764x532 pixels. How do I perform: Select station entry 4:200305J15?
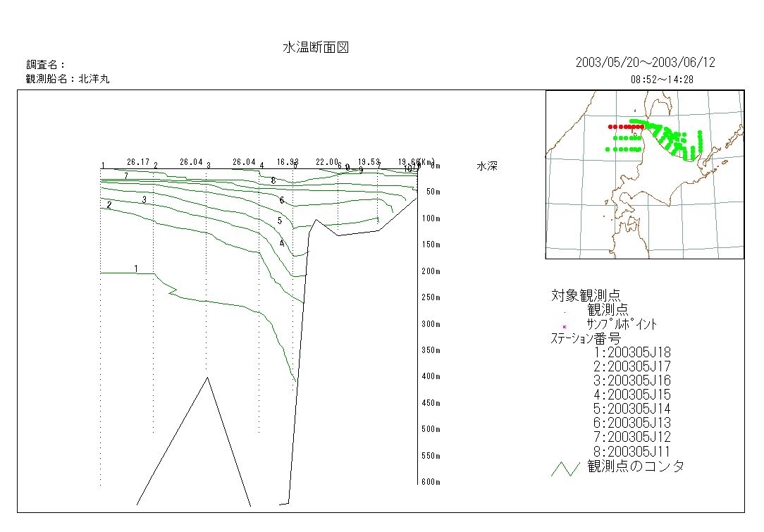(631, 395)
